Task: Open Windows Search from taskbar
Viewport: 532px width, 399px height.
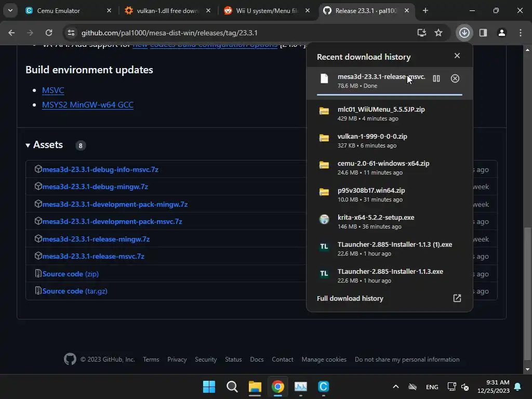Action: pos(232,387)
